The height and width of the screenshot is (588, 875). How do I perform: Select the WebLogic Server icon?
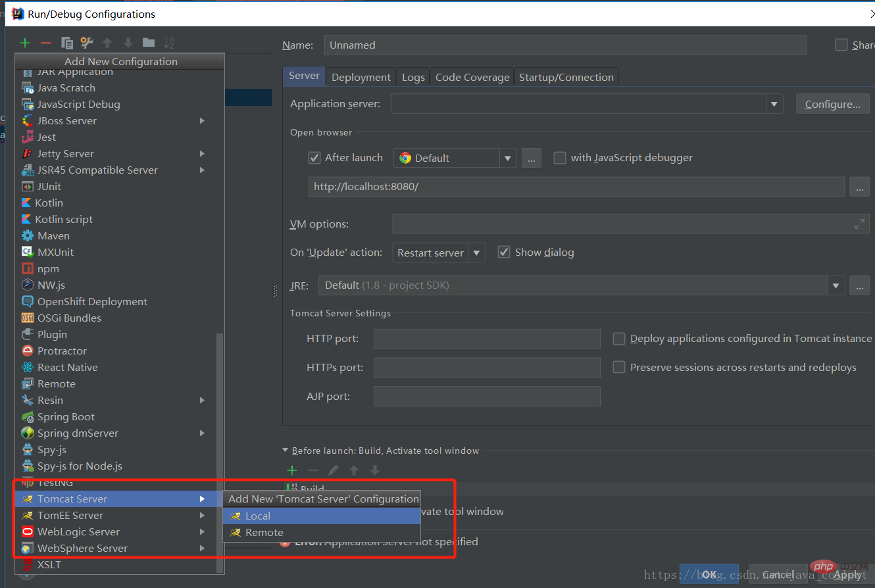28,531
